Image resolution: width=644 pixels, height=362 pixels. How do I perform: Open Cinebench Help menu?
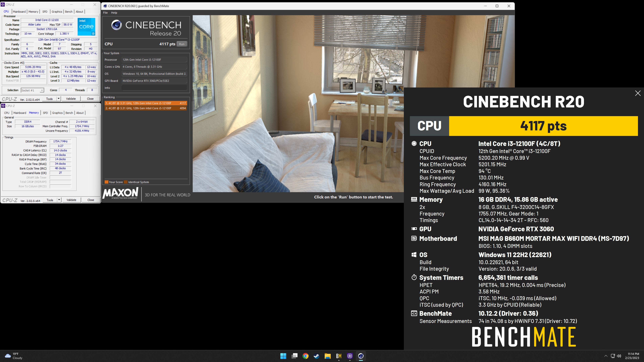pos(114,13)
